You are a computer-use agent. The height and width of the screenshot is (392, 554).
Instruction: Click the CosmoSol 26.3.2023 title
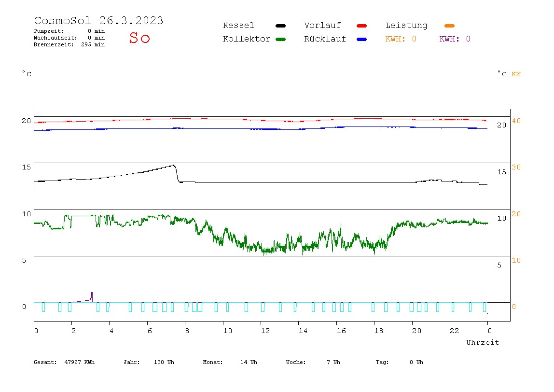[x=98, y=20]
